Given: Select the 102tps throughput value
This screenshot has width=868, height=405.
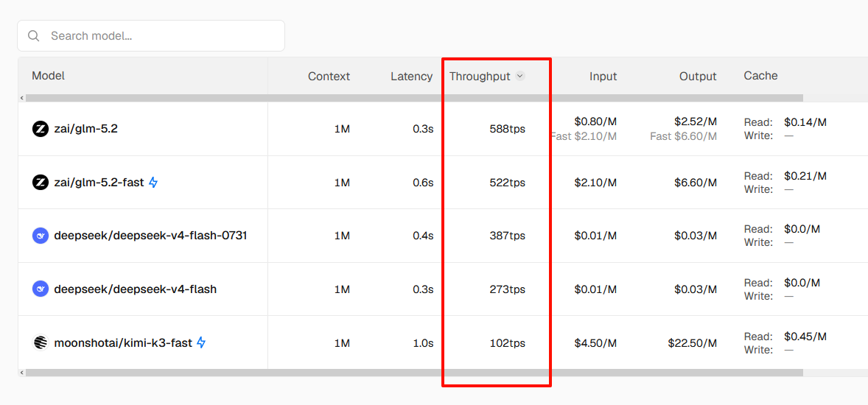Looking at the screenshot, I should (x=508, y=343).
